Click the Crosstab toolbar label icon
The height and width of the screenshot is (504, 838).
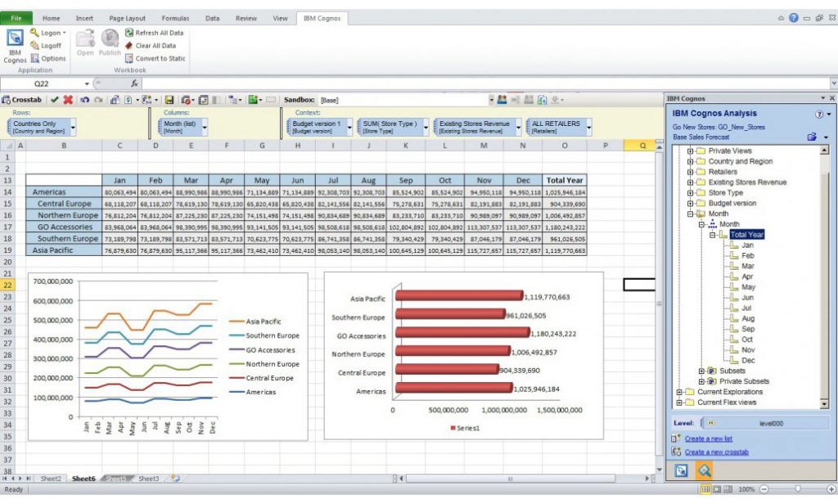[x=6, y=100]
